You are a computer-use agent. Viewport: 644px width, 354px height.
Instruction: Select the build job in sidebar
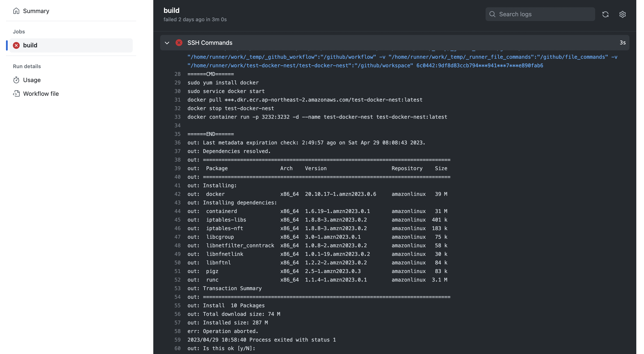click(x=71, y=45)
